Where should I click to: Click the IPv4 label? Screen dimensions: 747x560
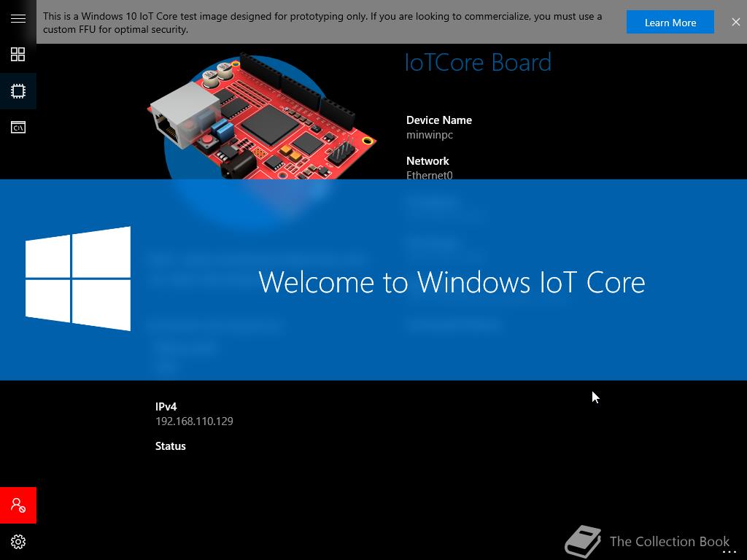(x=166, y=407)
